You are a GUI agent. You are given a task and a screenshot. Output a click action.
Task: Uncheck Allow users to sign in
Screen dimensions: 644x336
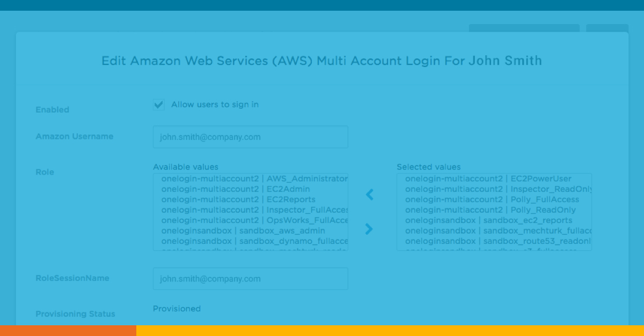coord(158,104)
